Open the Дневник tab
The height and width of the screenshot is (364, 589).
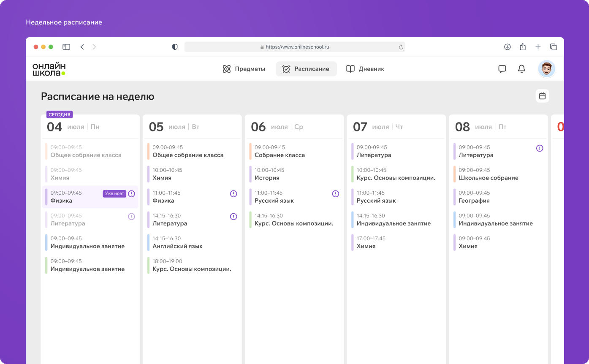tap(365, 69)
